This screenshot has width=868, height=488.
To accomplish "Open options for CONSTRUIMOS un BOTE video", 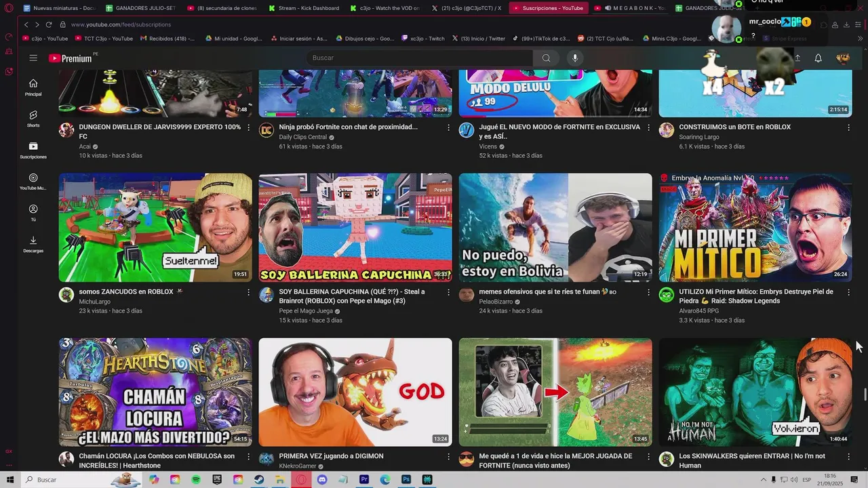I will point(848,127).
